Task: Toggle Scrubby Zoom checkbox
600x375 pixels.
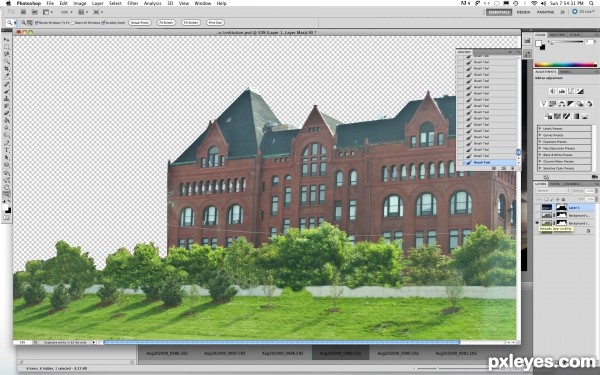Action: [103, 23]
